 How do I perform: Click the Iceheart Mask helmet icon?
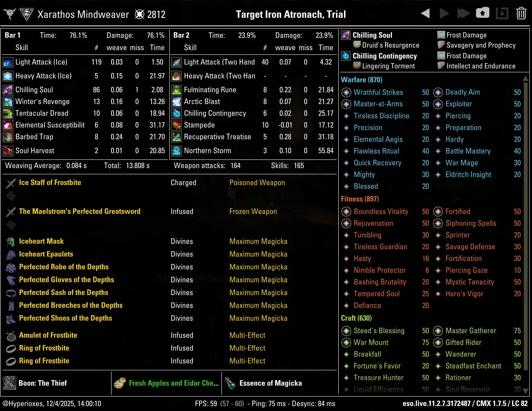(x=11, y=242)
